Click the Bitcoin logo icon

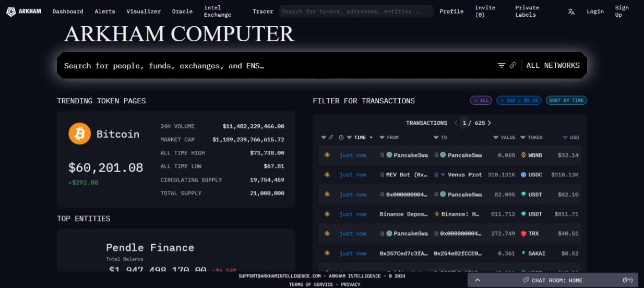pyautogui.click(x=79, y=134)
